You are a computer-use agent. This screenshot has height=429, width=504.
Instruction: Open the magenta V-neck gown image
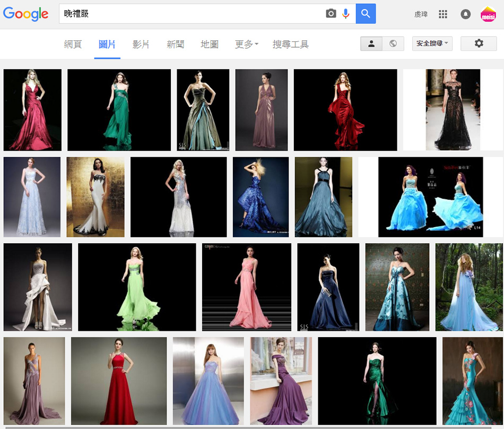pyautogui.click(x=32, y=110)
